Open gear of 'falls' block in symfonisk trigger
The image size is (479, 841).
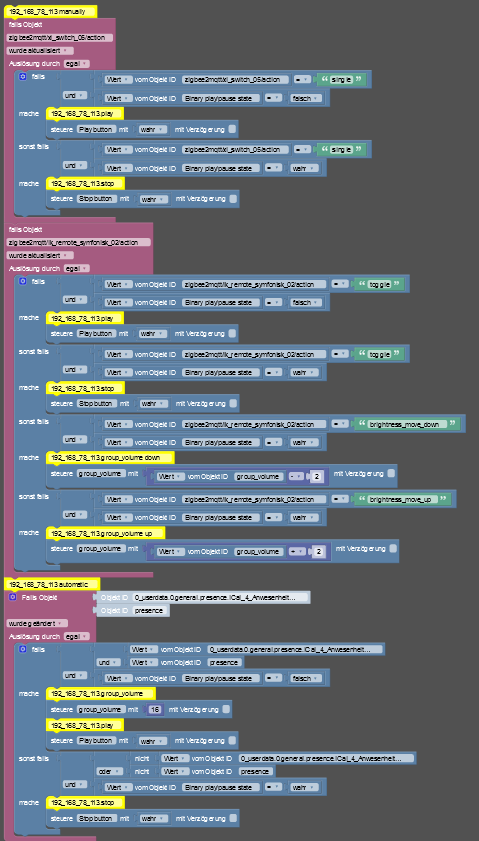[23, 281]
